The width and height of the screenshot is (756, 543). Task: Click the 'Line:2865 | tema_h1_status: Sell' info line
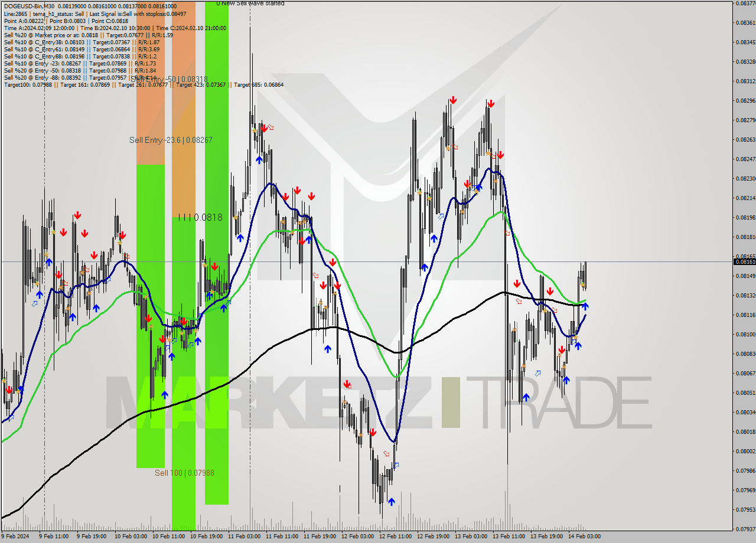point(95,13)
